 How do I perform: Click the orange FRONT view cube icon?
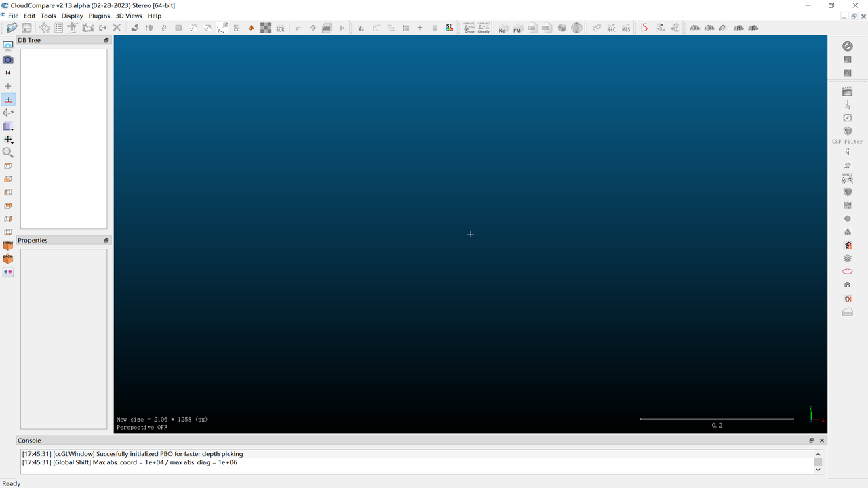[8, 245]
